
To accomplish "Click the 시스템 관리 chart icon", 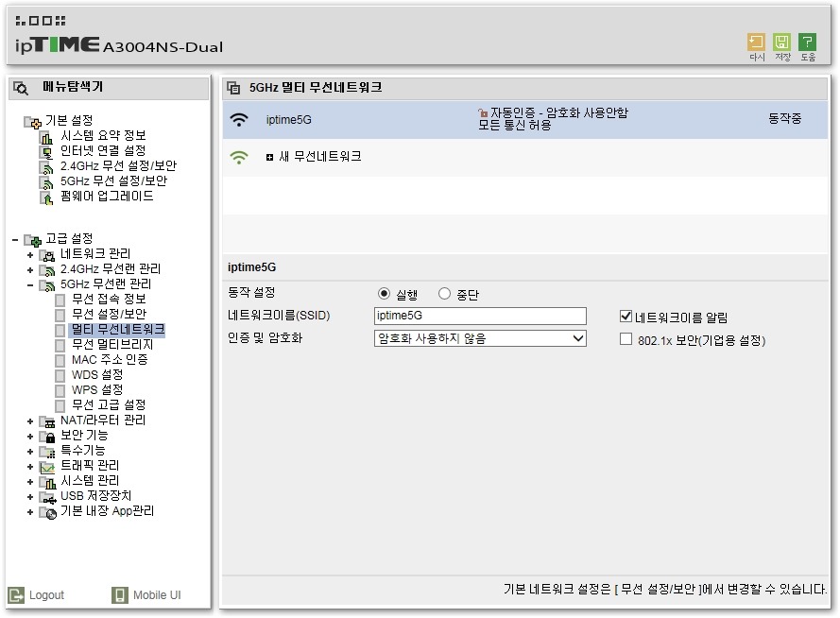I will [x=47, y=483].
